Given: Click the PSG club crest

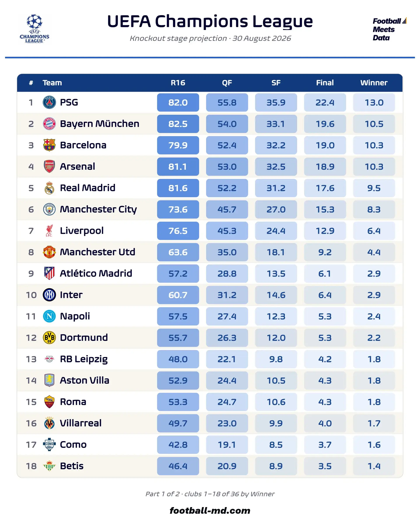Looking at the screenshot, I should pyautogui.click(x=49, y=102).
